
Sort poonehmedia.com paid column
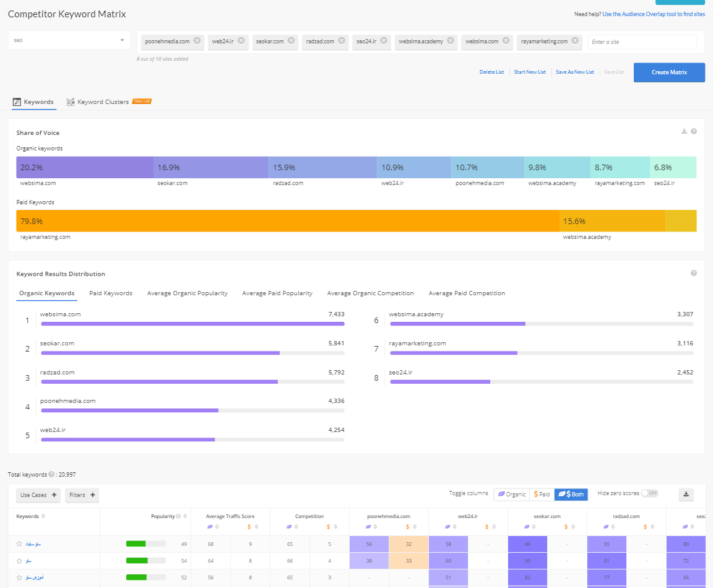coord(415,527)
